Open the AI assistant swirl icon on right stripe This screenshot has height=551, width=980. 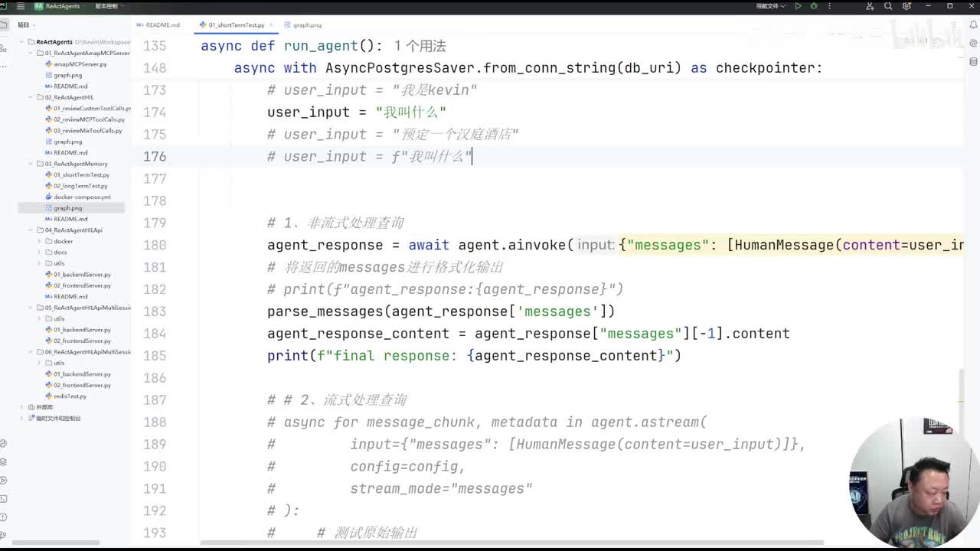click(974, 42)
